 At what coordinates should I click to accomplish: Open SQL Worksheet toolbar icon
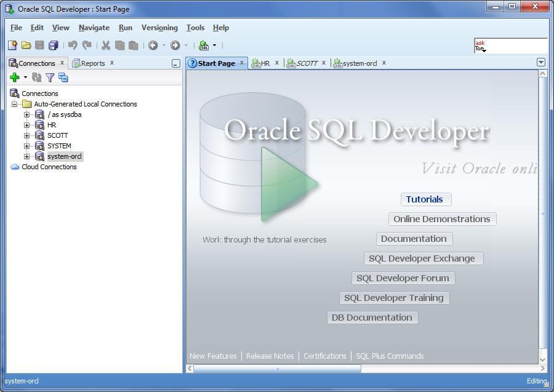[204, 45]
